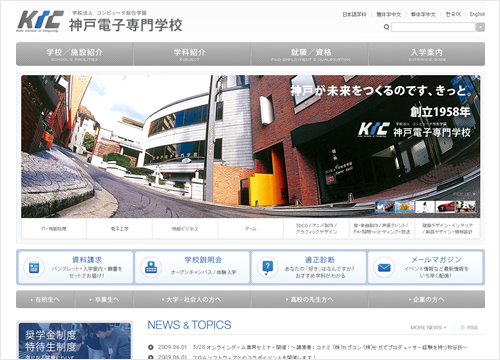Open the ゲーム department tab
Image resolution: width=500 pixels, height=360 pixels.
[251, 229]
